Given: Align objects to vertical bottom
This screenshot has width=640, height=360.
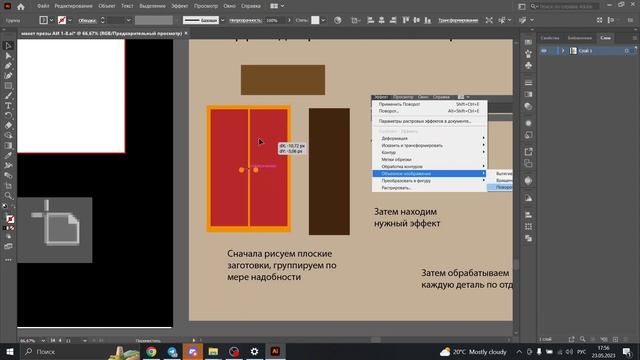Looking at the screenshot, I should pyautogui.click(x=428, y=20).
